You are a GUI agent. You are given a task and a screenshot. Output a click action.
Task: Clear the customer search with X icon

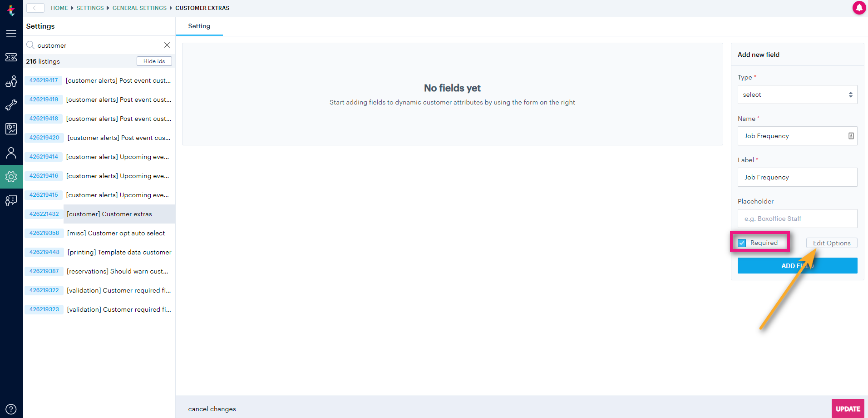(167, 45)
